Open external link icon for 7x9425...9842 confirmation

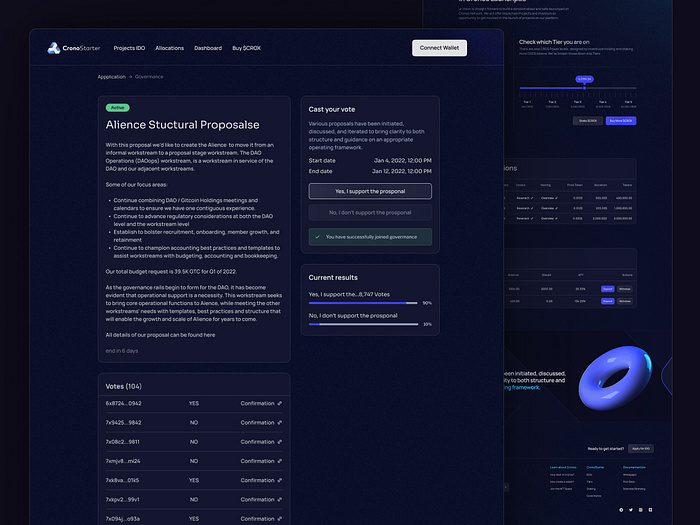click(279, 422)
